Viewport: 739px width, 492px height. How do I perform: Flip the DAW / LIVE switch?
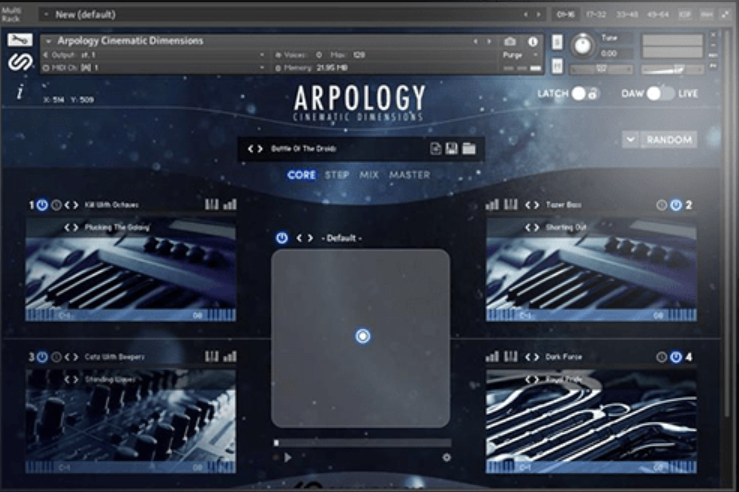click(x=660, y=93)
